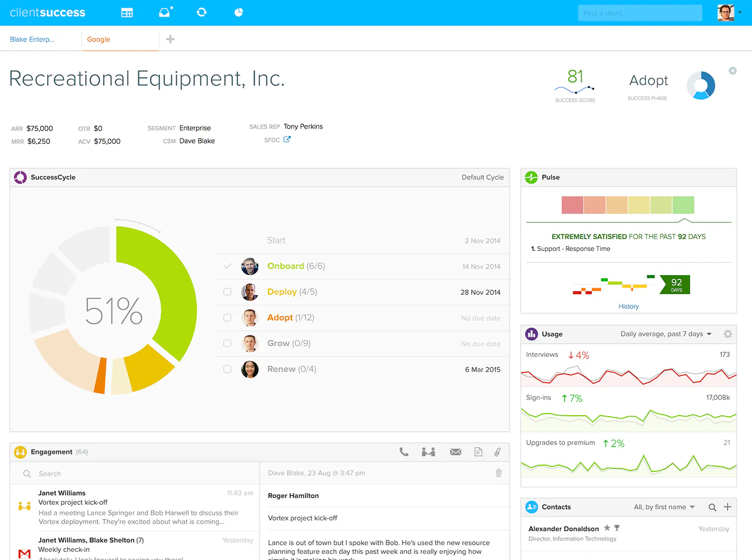Open the All, by first name dropdown
The width and height of the screenshot is (752, 560).
point(664,507)
